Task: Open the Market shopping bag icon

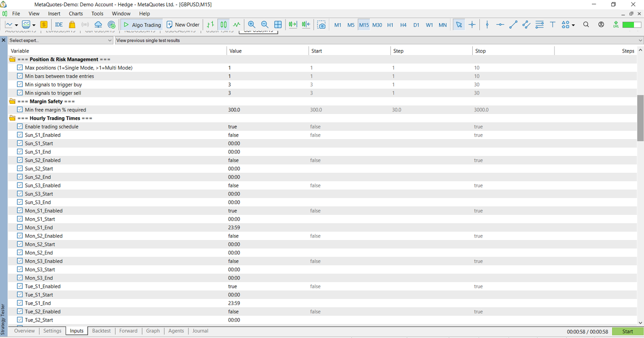Action: [x=72, y=25]
